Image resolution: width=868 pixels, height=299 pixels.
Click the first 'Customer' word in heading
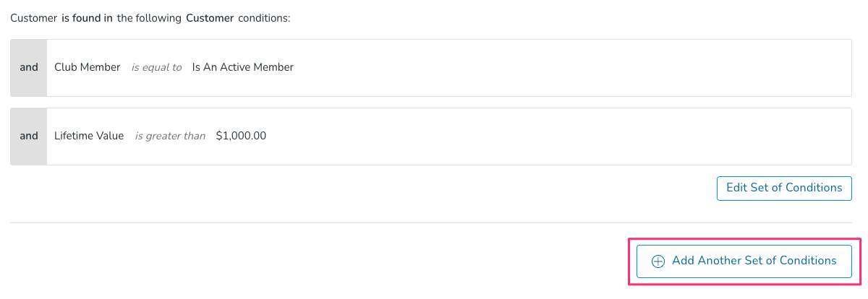coord(34,18)
